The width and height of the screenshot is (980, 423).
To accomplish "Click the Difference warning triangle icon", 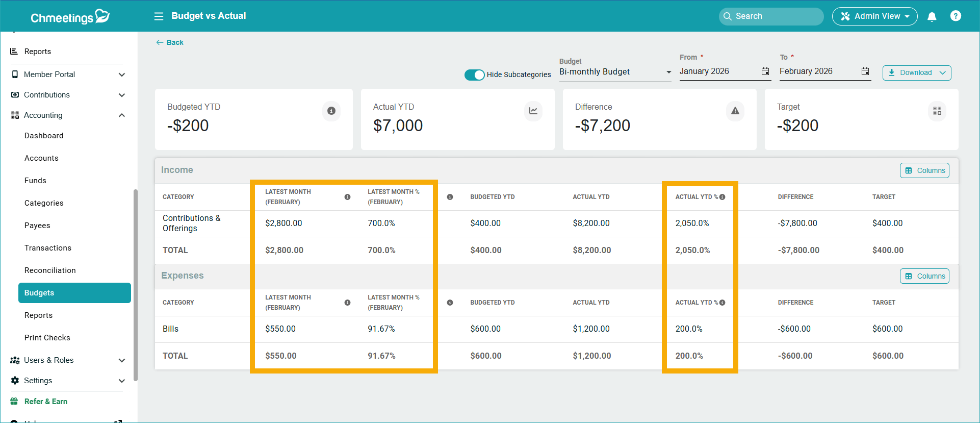I will click(735, 111).
